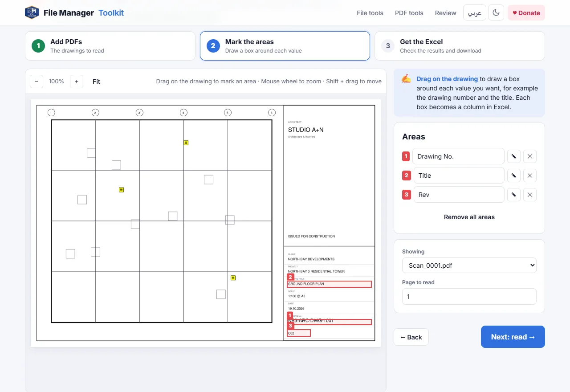Screen dimensions: 570x392
Task: Click Next: read button
Action: [x=513, y=337]
